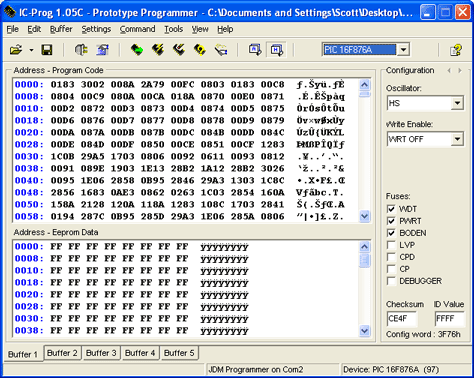
Task: Open the View menu
Action: pos(200,29)
